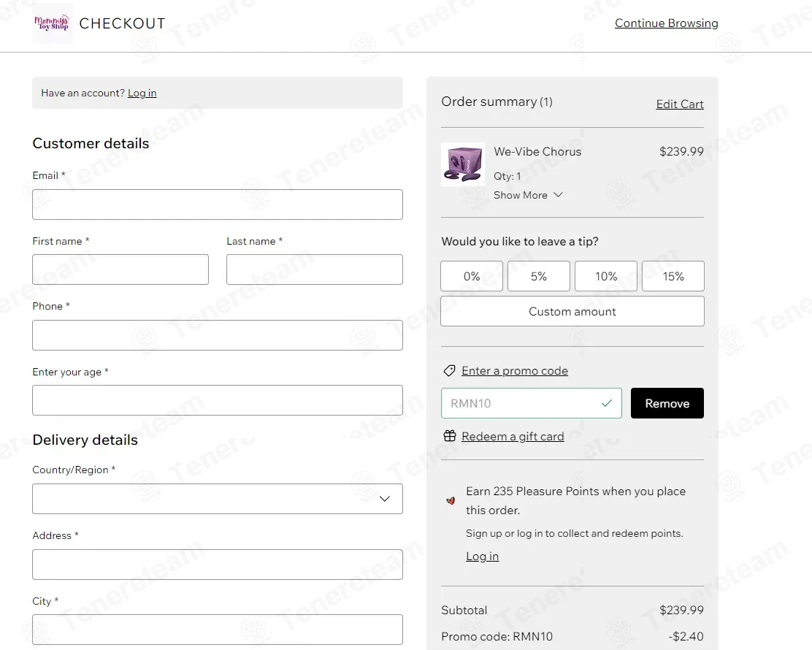Open Continue Browsing link
812x650 pixels.
667,23
